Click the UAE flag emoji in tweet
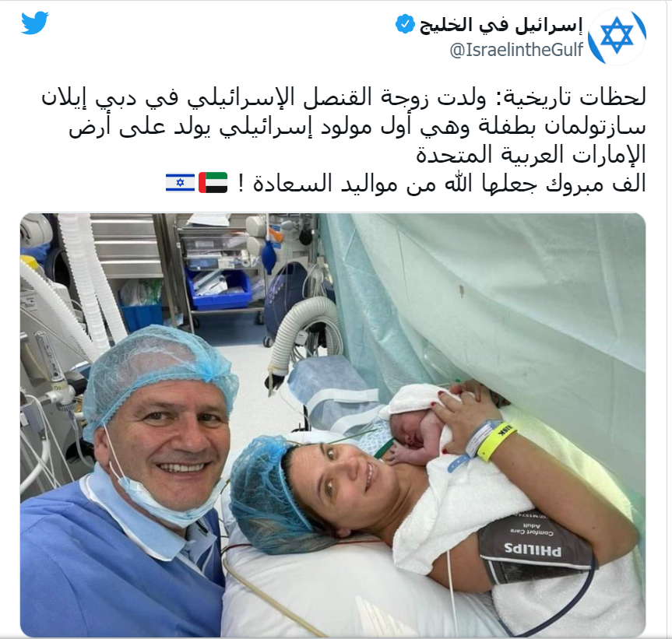The width and height of the screenshot is (672, 639). [x=213, y=183]
